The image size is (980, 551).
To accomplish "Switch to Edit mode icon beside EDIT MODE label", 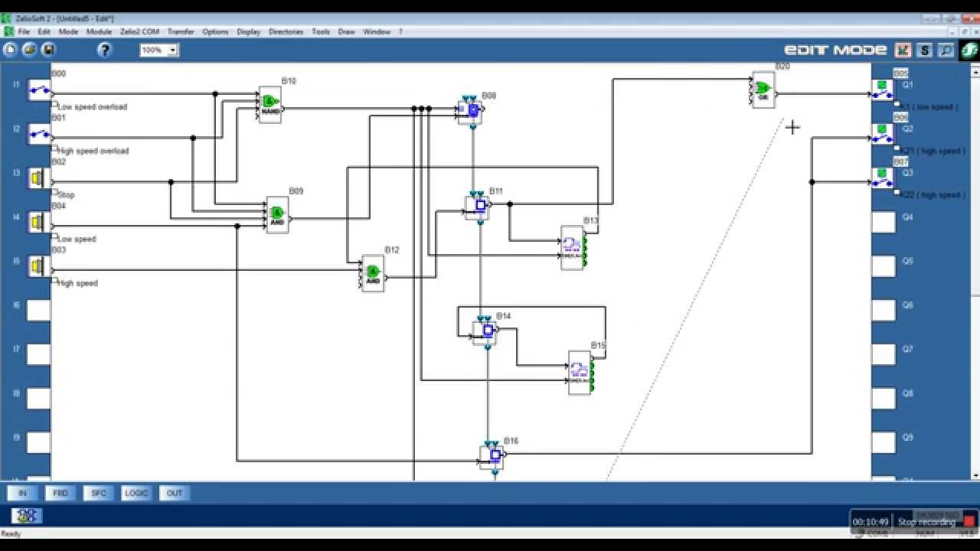I will tap(903, 50).
